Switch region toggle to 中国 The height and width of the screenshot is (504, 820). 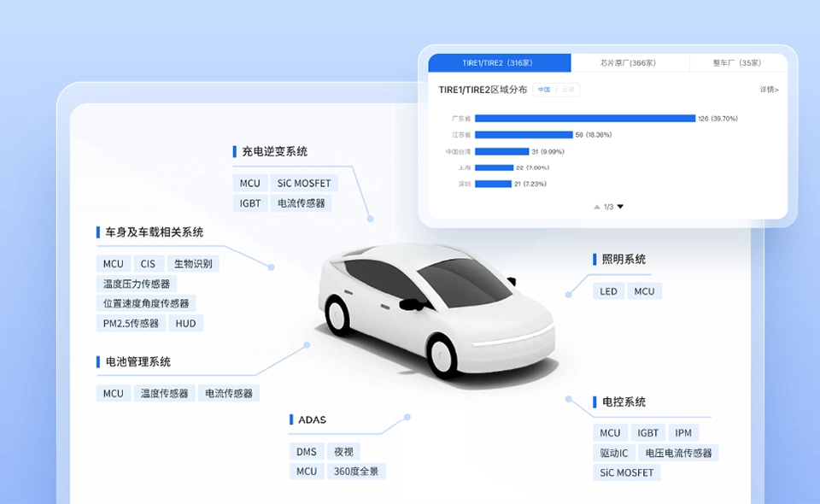pos(544,90)
